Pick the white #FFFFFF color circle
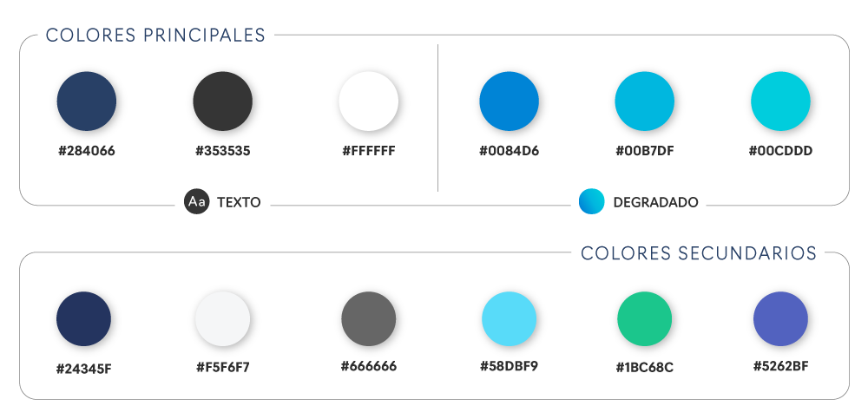This screenshot has width=868, height=419. (369, 101)
